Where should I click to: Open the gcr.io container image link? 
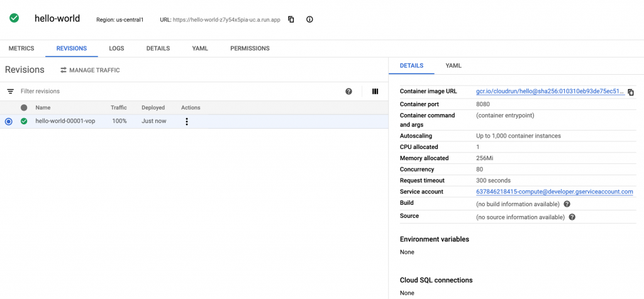coord(550,92)
